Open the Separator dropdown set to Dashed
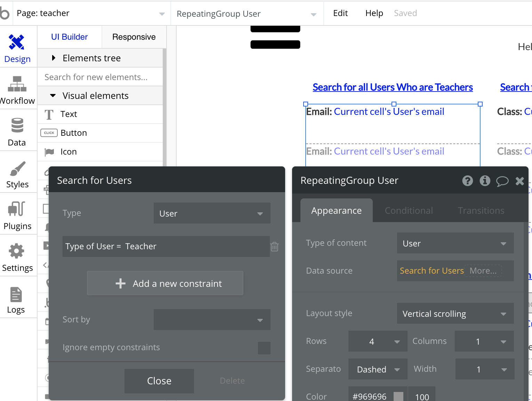This screenshot has width=532, height=401. pyautogui.click(x=378, y=369)
